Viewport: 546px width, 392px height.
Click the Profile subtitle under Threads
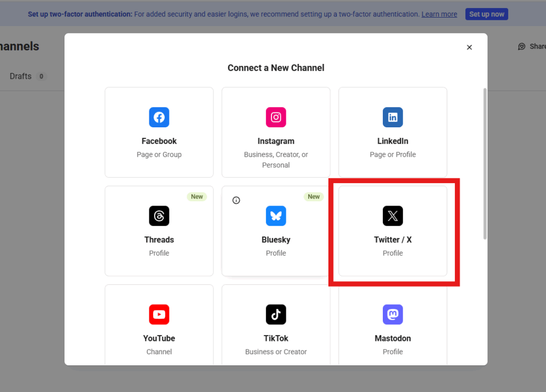click(x=159, y=253)
